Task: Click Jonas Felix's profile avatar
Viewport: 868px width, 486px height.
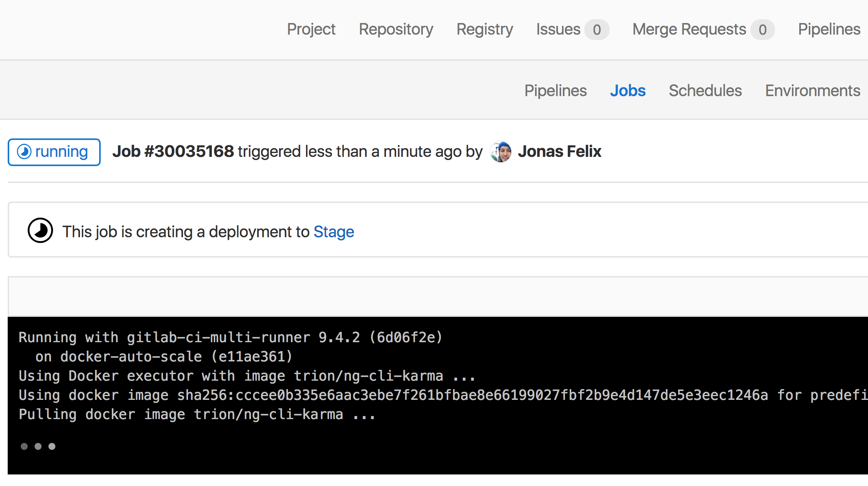Action: pos(501,151)
